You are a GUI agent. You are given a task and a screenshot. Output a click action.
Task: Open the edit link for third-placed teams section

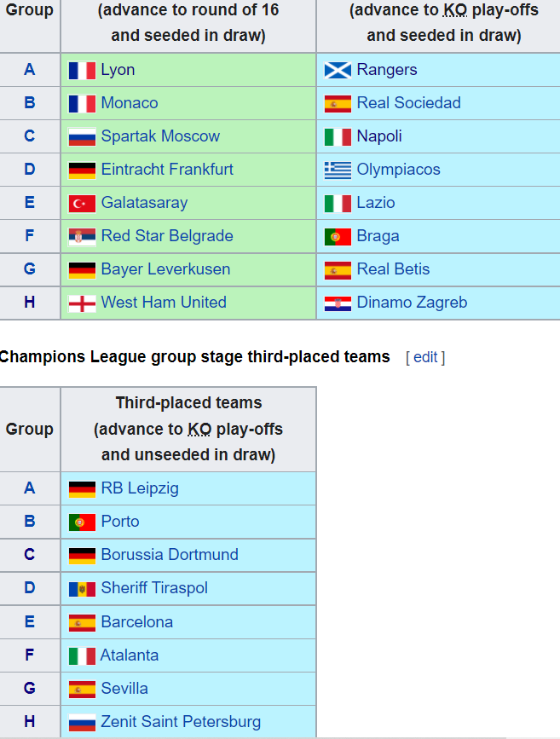tap(425, 357)
